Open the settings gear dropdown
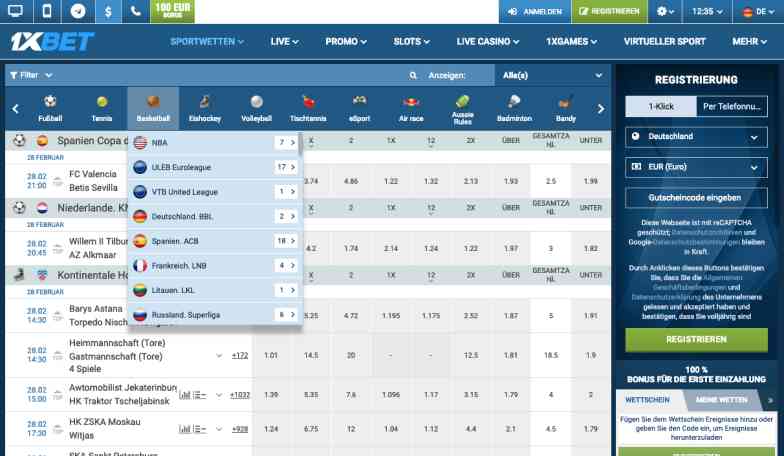 click(x=665, y=11)
